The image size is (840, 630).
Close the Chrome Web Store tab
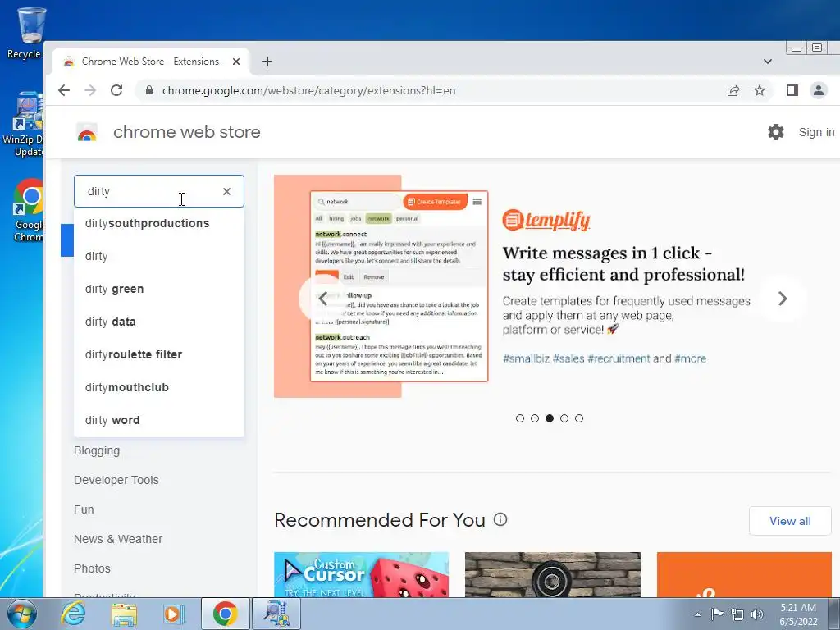235,62
